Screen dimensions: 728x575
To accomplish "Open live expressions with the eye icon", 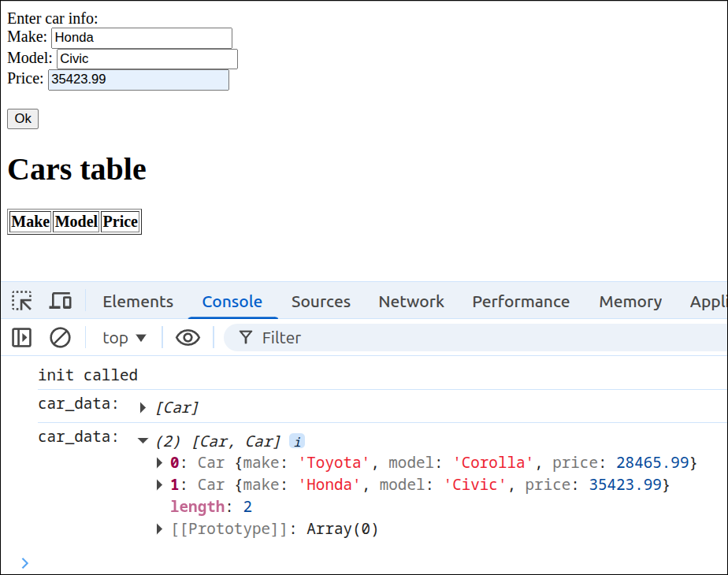I will point(188,337).
